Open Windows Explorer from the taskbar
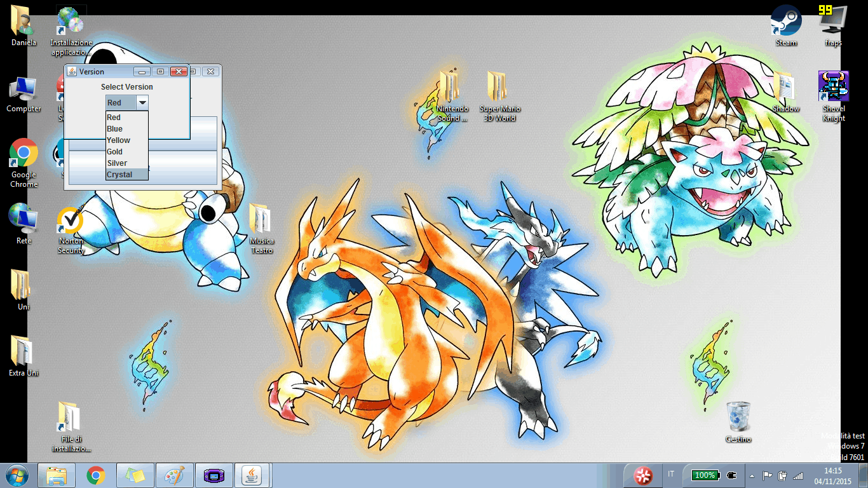 click(57, 475)
